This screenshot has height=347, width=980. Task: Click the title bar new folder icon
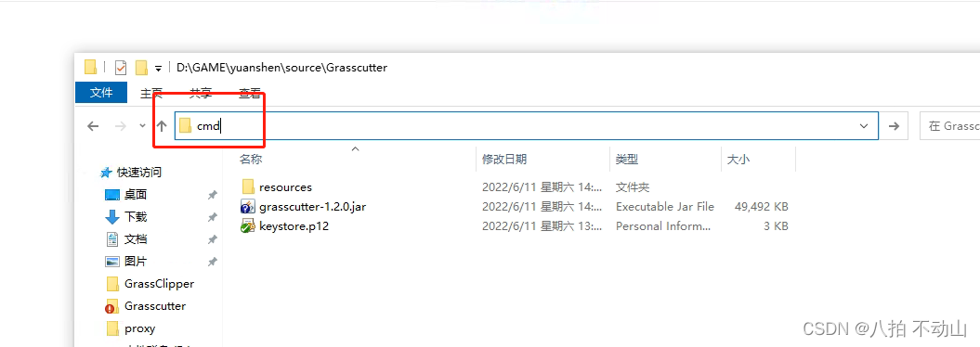pos(141,68)
